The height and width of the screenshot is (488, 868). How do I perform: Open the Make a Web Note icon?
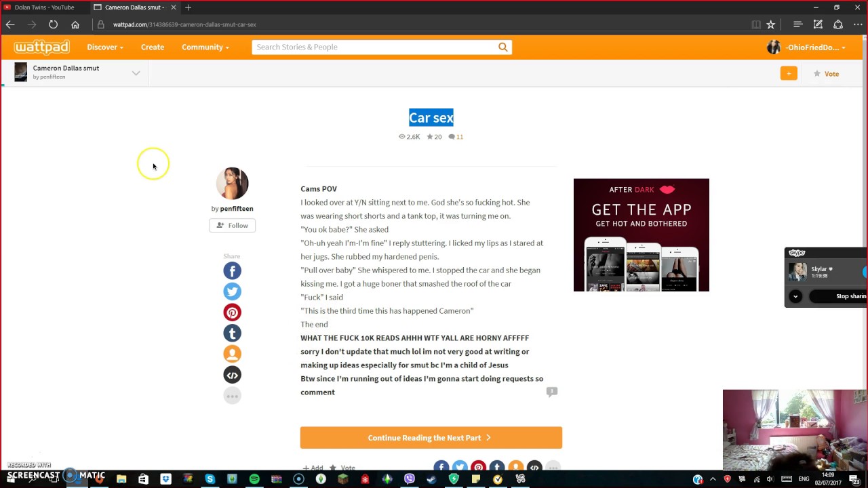818,24
